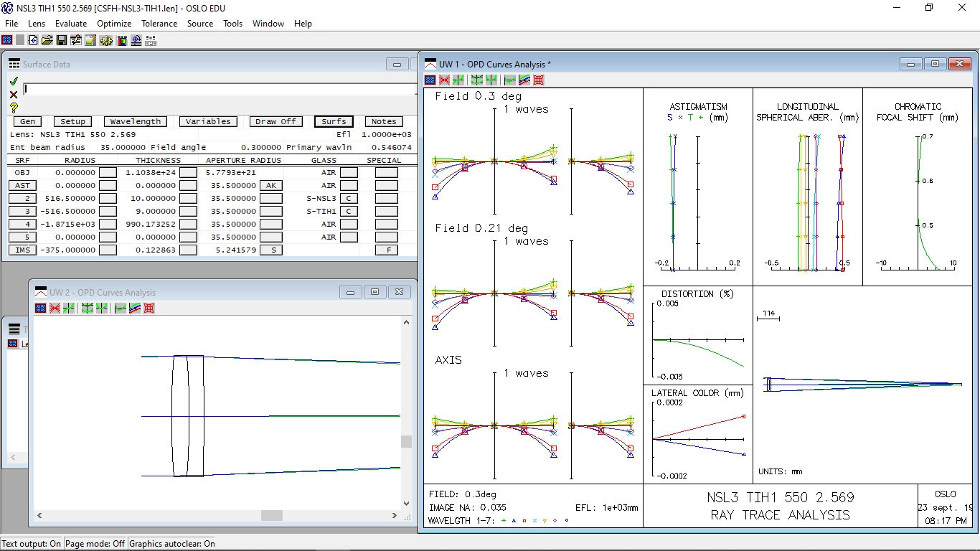Image resolution: width=980 pixels, height=551 pixels.
Task: Click the notepad with pencil icon
Action: (x=90, y=41)
